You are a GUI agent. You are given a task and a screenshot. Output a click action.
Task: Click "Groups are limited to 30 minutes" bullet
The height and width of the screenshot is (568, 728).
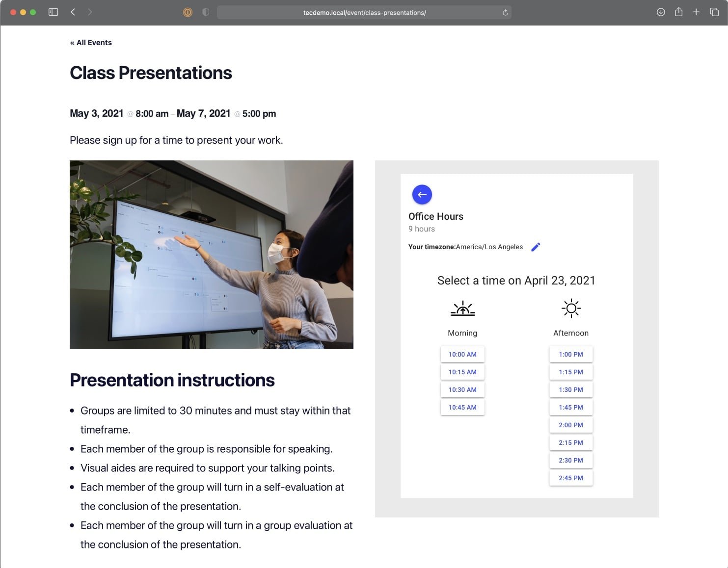[216, 420]
